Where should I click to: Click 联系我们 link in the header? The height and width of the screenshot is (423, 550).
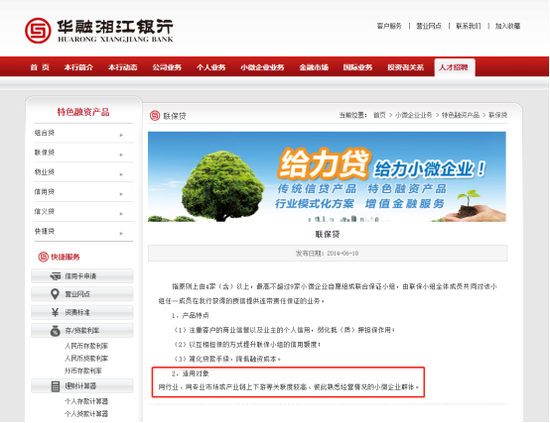pyautogui.click(x=468, y=26)
